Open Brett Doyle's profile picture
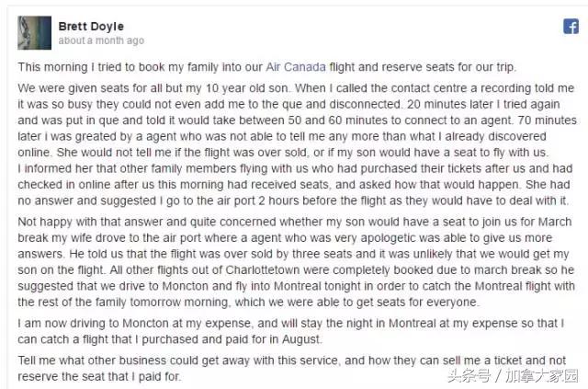Viewport: 588px width, 389px height. click(35, 32)
